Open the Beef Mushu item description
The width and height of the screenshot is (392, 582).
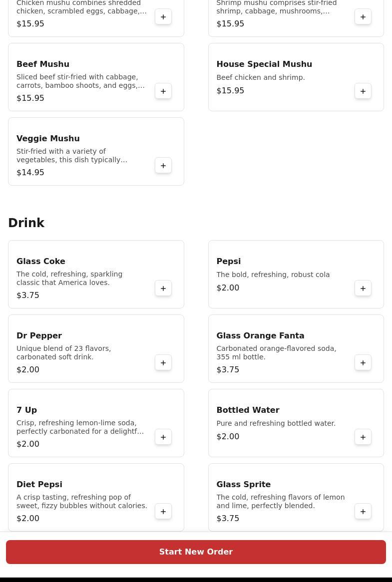pos(80,81)
